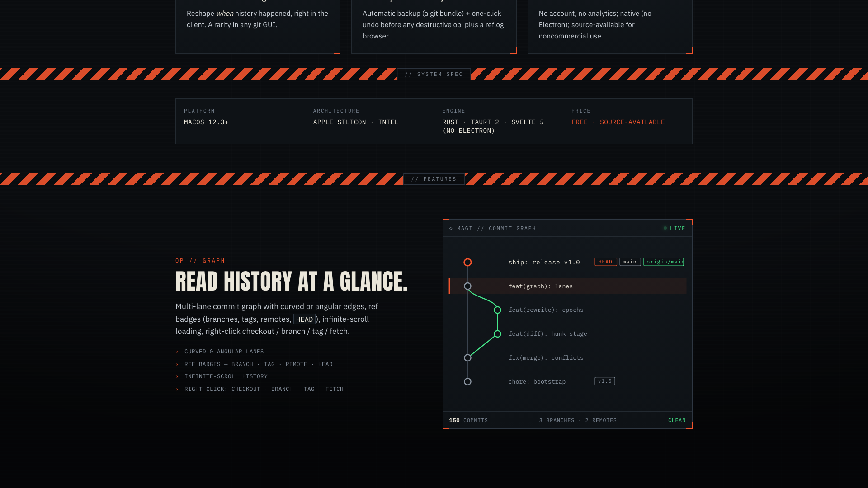Screen dimensions: 868x488
Task: Click the LIVE indicator label
Action: pos(678,229)
